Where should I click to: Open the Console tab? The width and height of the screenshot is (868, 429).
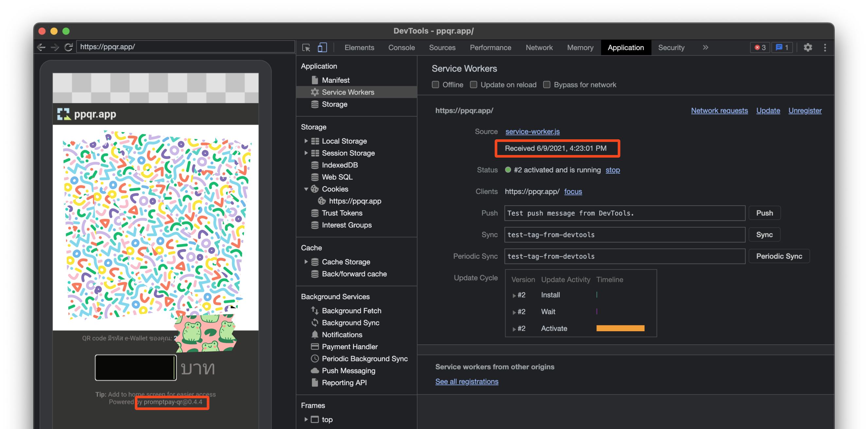[x=401, y=47]
